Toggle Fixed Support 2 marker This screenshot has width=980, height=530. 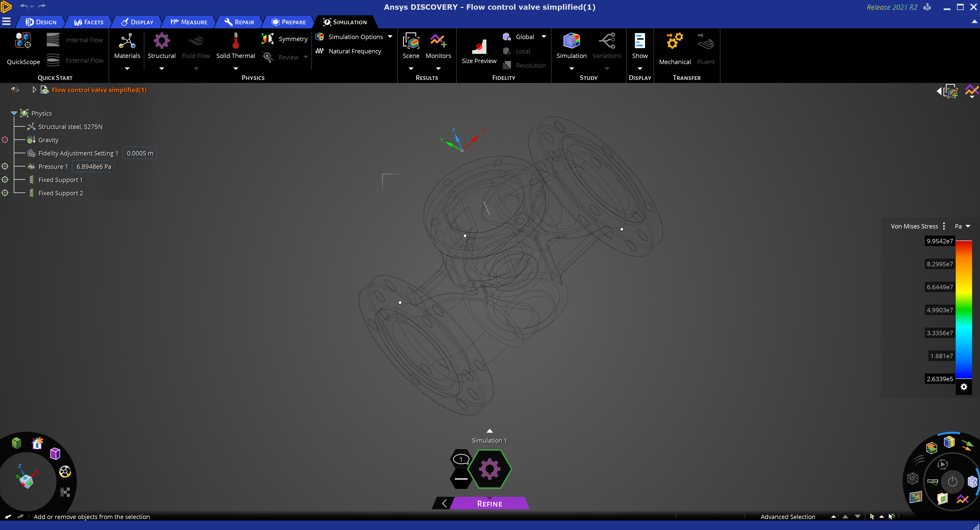click(5, 193)
